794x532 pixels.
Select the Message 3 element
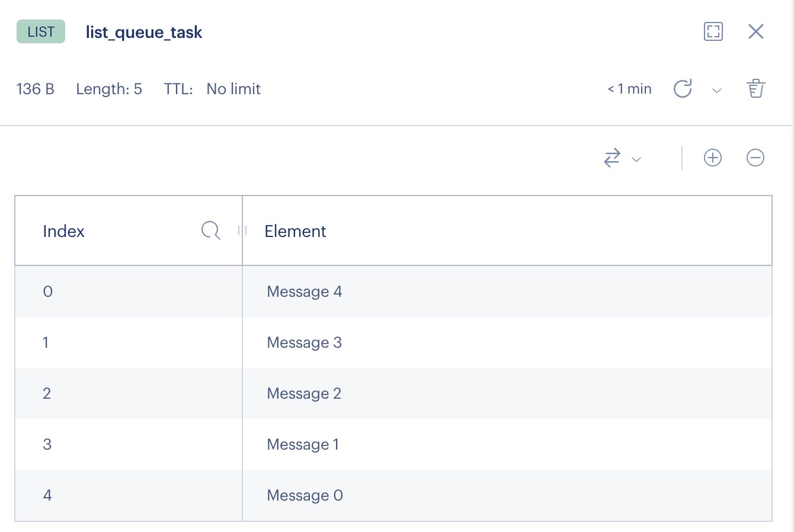point(305,342)
